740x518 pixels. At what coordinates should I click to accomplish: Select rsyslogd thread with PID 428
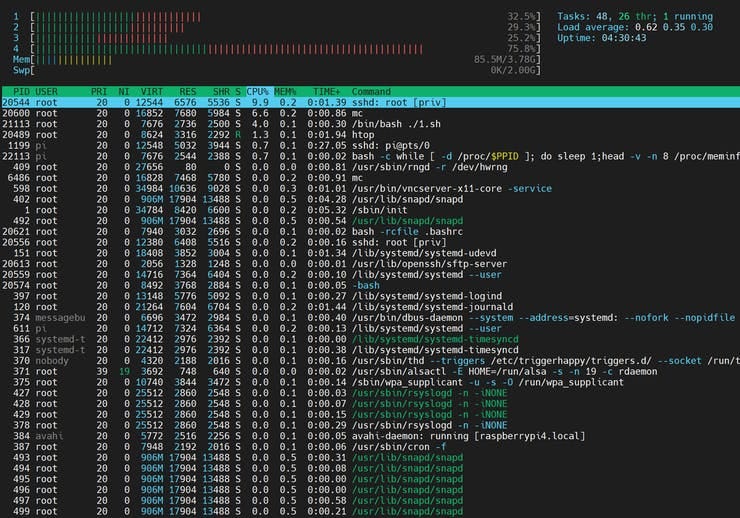point(370,404)
